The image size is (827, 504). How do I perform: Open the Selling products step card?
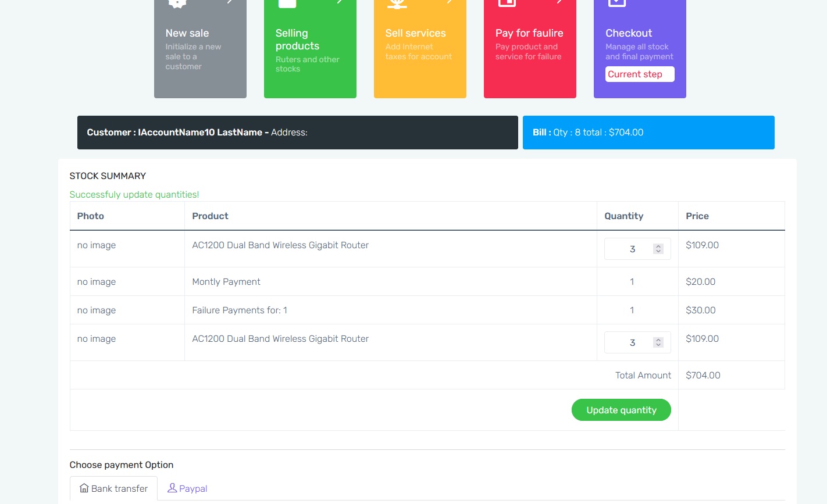(x=310, y=49)
